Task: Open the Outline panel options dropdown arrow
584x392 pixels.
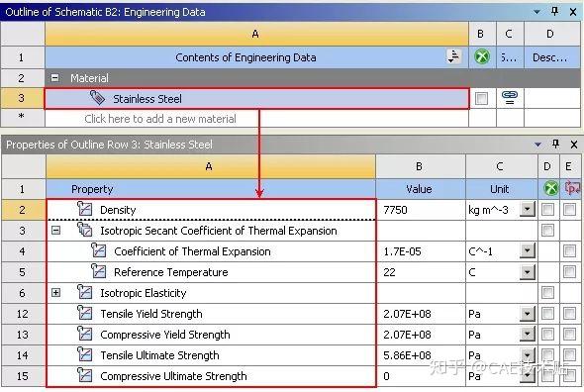Action: pyautogui.click(x=536, y=12)
